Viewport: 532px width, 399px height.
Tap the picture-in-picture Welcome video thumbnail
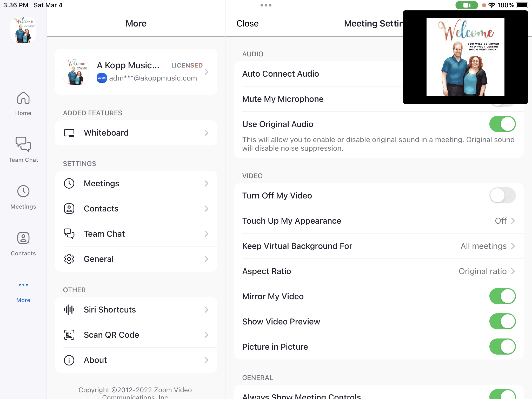click(465, 57)
